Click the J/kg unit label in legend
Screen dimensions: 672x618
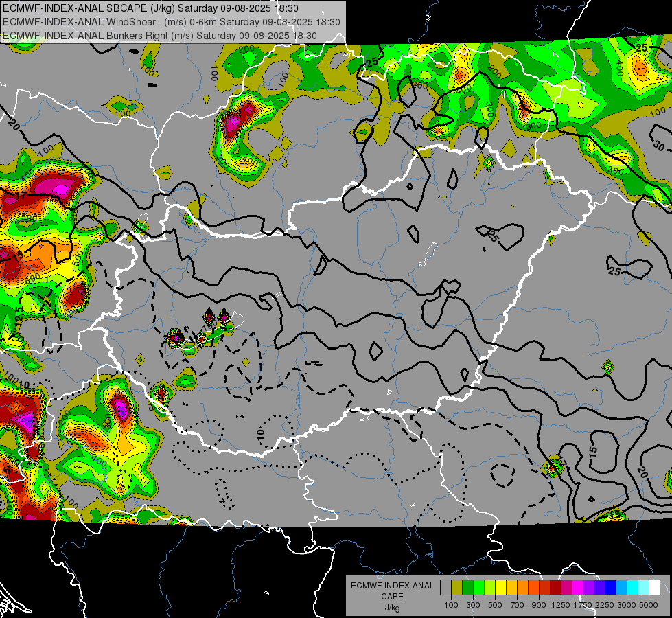392,608
